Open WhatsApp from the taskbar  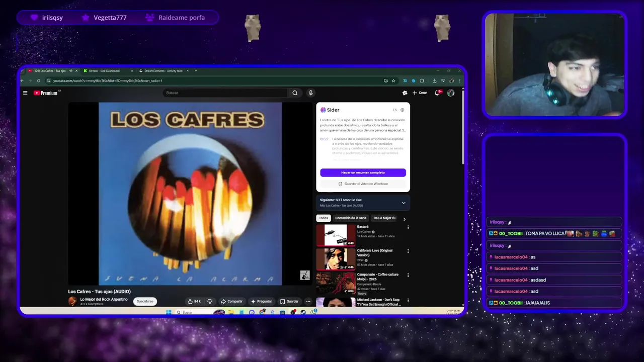pos(314,312)
